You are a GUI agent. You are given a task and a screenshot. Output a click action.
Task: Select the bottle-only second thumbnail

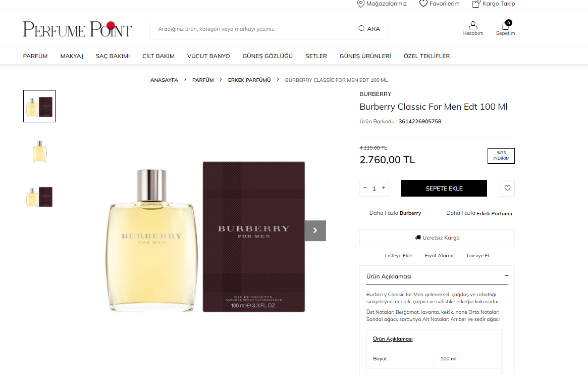click(39, 151)
